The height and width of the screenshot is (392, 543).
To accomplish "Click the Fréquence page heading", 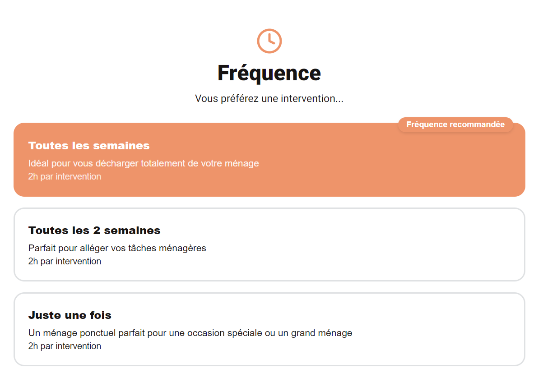I will point(269,73).
